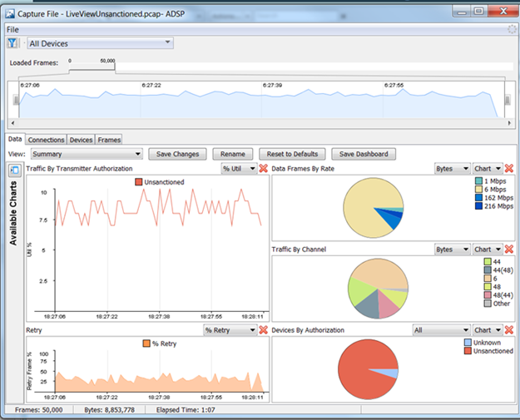Click the Available Charts vertical label
Screen dimensions: 520x420
pyautogui.click(x=13, y=213)
